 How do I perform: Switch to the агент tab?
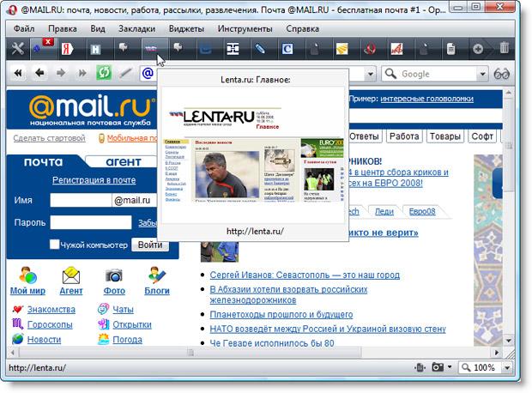point(124,162)
